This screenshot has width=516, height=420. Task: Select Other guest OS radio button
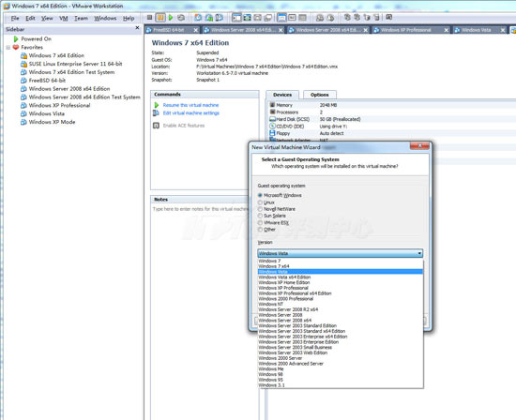[260, 230]
